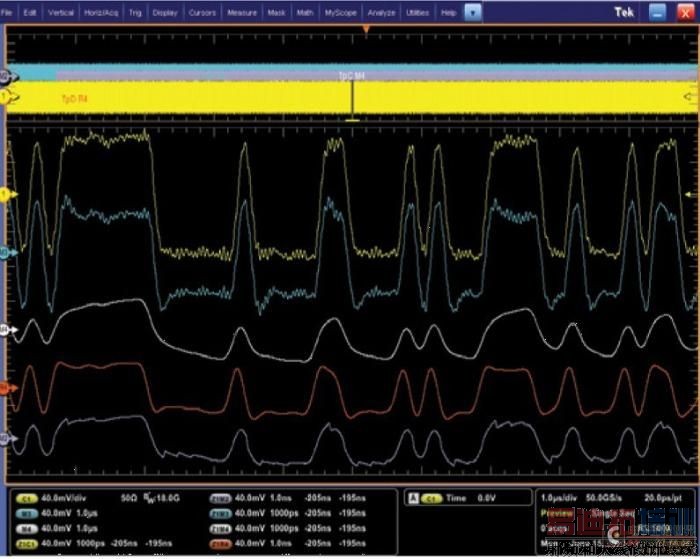Open the Vertical menu
The width and height of the screenshot is (700, 559).
(61, 13)
